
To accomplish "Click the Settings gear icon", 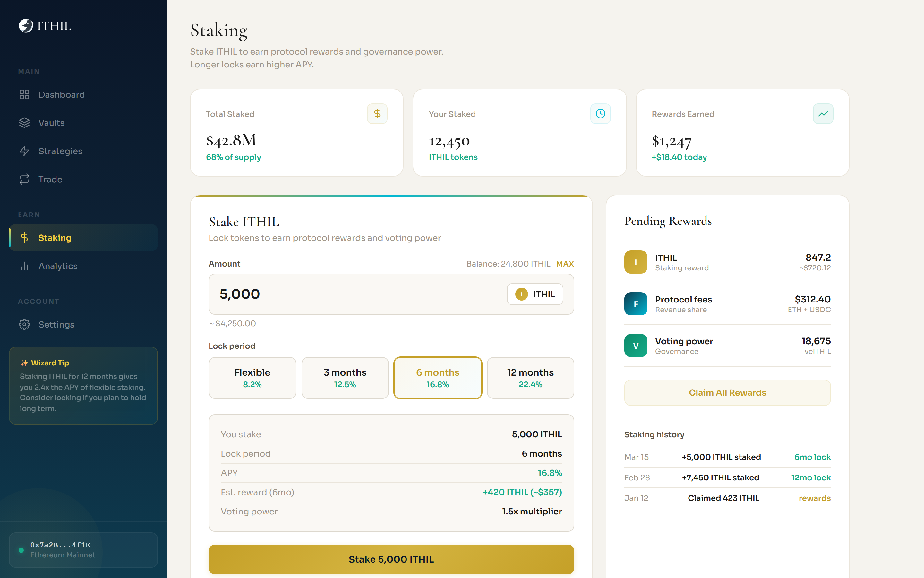I will coord(24,325).
